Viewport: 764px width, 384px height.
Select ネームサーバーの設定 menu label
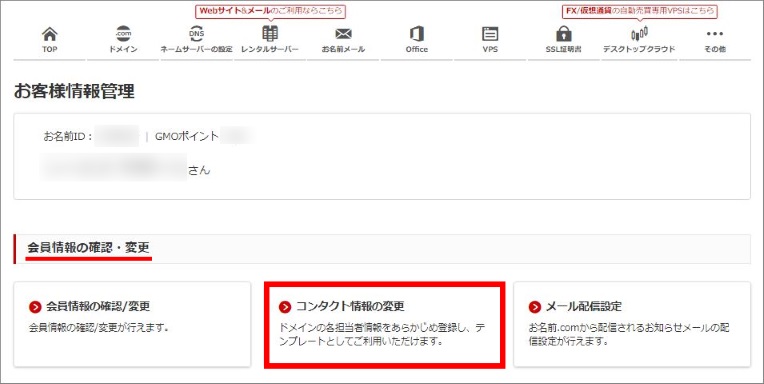point(196,49)
